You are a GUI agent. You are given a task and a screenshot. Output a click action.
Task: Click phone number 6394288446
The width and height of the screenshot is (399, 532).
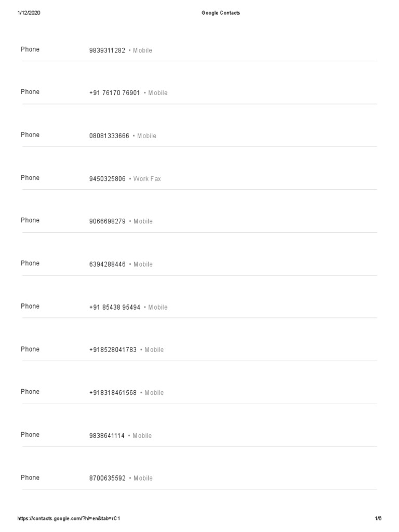[108, 264]
